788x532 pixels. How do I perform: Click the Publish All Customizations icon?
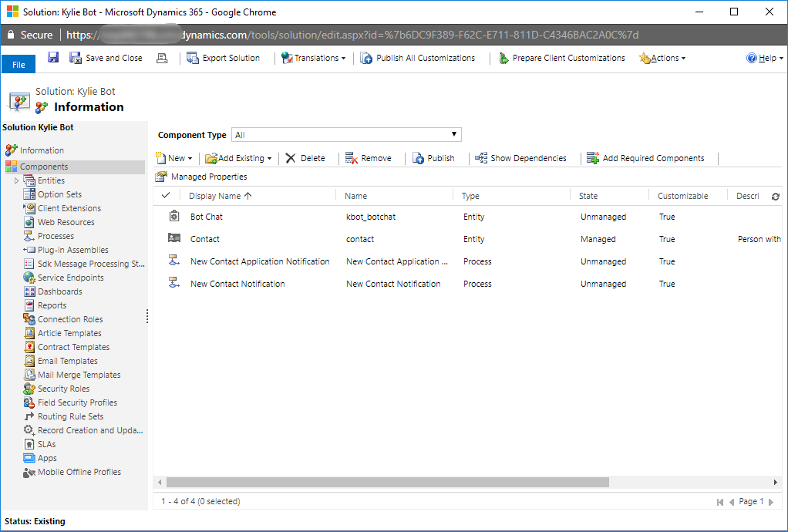[367, 58]
